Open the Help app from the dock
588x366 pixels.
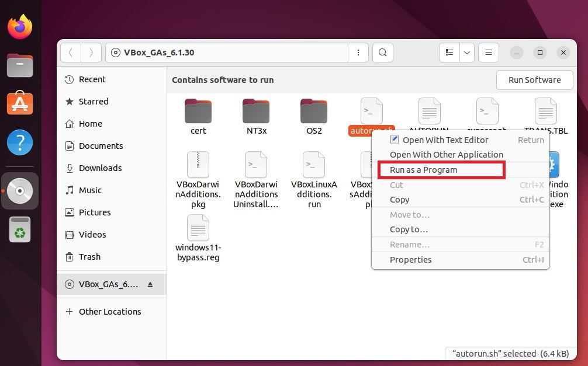[x=20, y=142]
